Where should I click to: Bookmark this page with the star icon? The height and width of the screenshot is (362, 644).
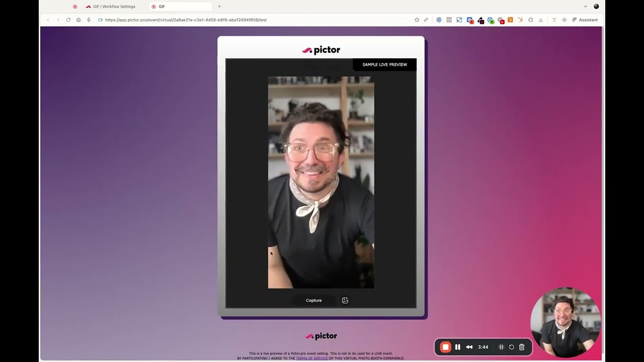(417, 20)
